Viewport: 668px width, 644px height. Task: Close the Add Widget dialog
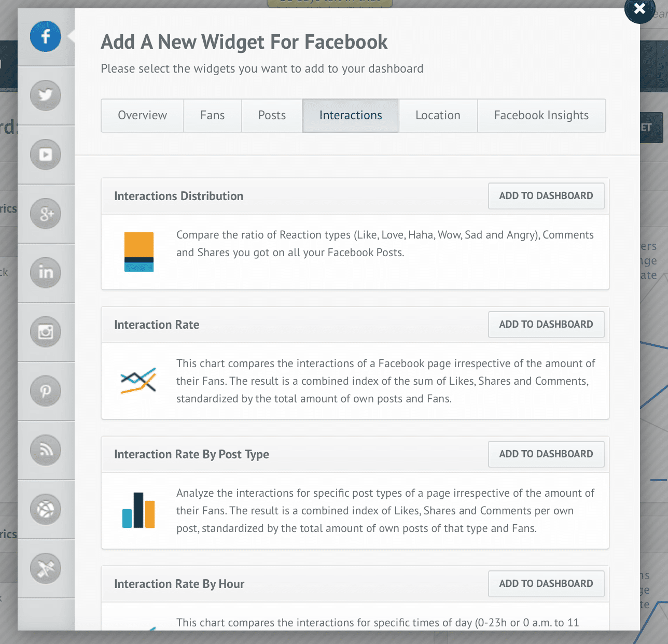(x=639, y=9)
